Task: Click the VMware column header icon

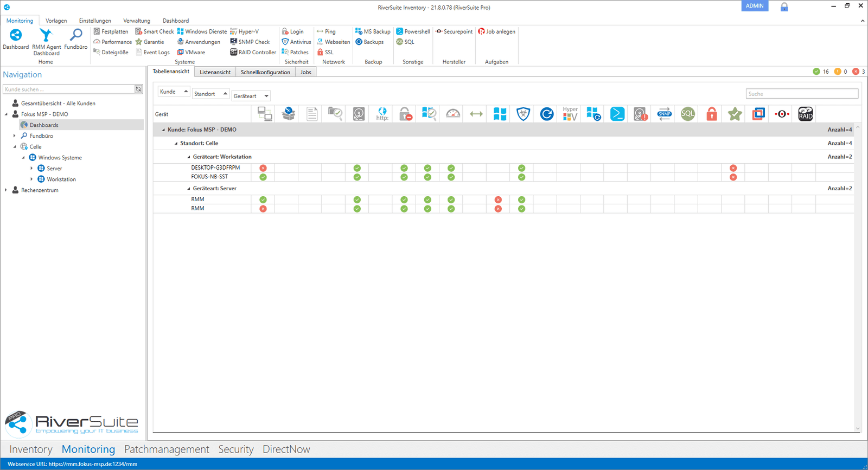Action: (758, 114)
